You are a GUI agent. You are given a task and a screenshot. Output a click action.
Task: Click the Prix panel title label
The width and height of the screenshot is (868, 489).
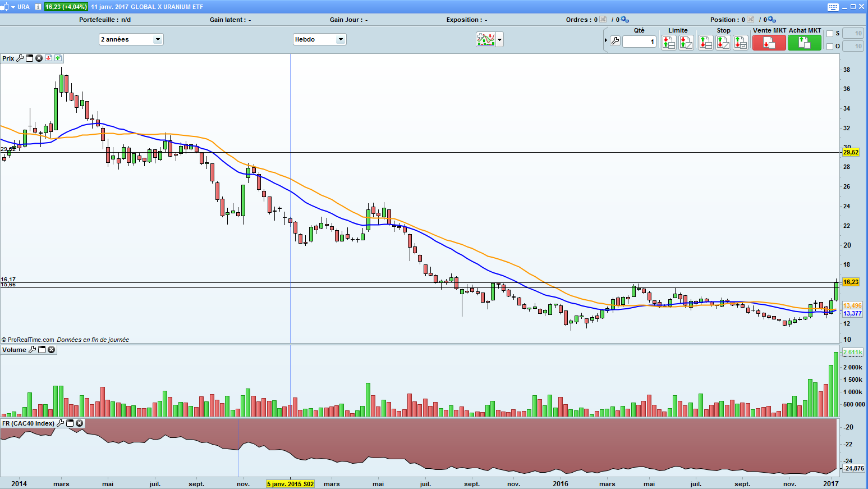pos(8,58)
